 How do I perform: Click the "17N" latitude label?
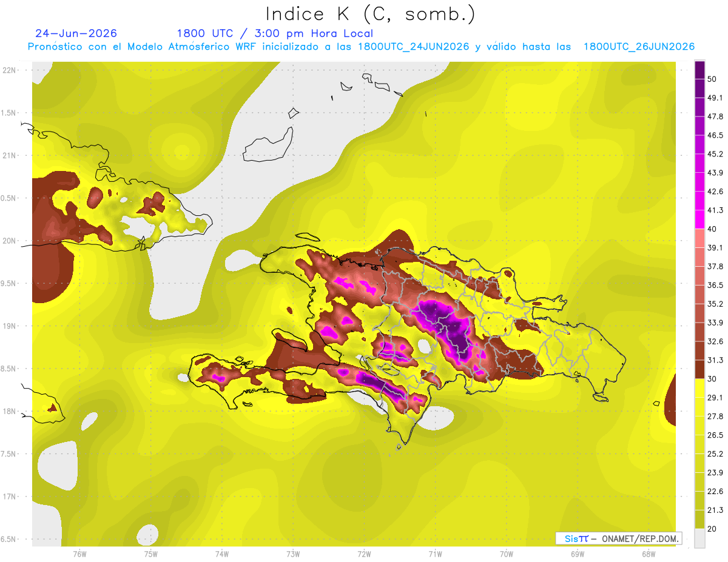8,497
